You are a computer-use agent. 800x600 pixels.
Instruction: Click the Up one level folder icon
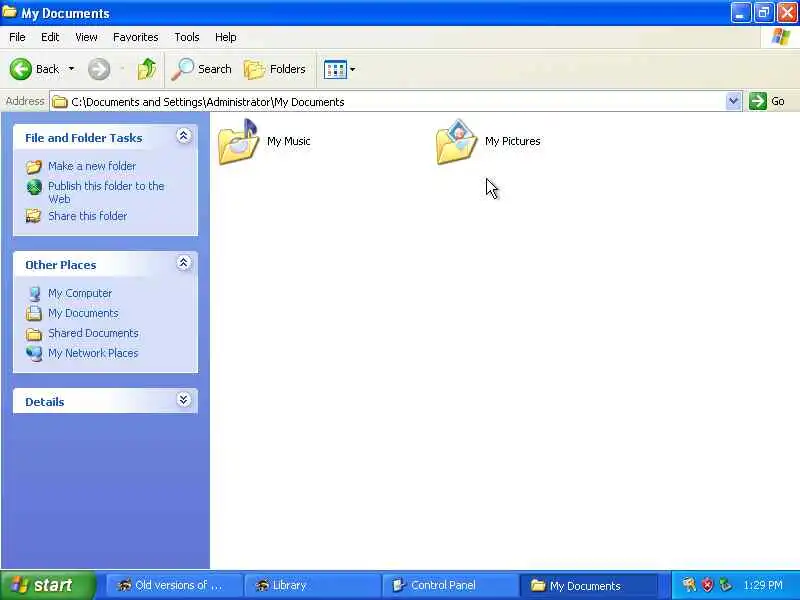[147, 69]
